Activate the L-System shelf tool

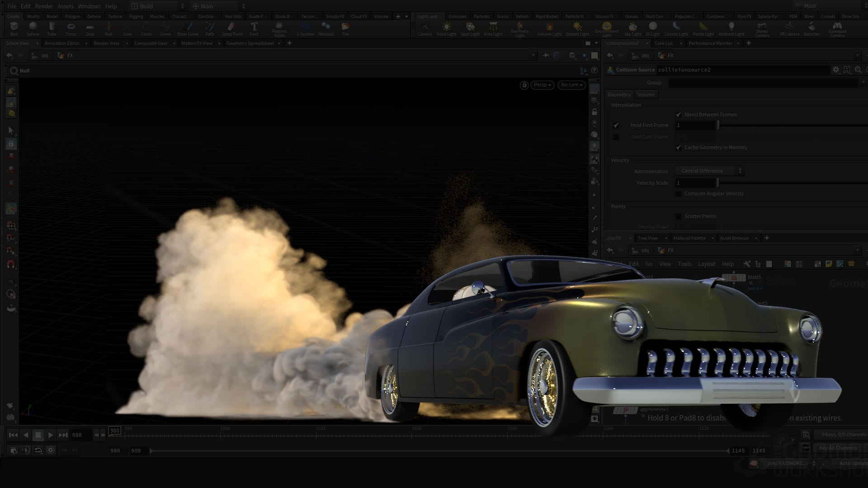point(305,29)
